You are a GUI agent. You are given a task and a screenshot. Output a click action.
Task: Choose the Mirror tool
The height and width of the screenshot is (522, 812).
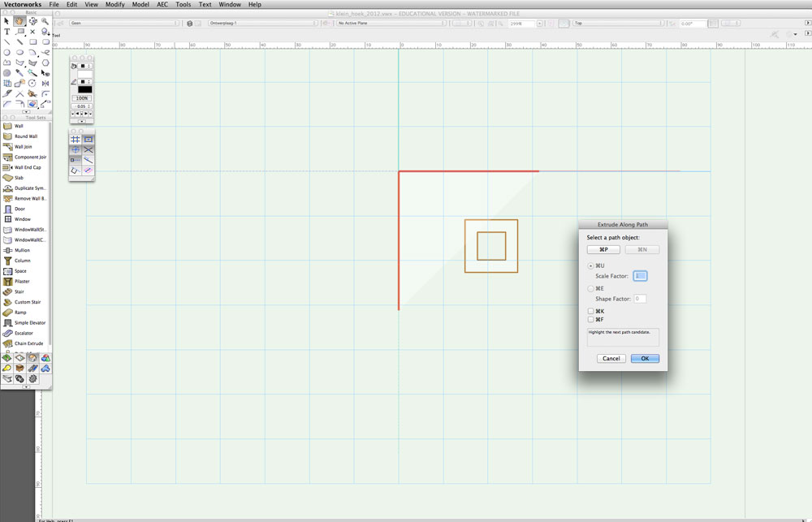(x=45, y=84)
